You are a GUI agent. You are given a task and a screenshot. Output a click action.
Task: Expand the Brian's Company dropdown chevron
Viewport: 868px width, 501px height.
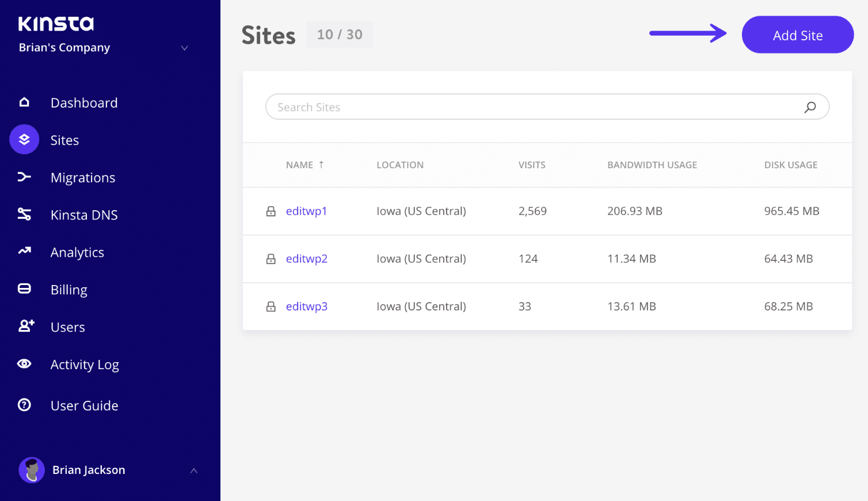[185, 48]
